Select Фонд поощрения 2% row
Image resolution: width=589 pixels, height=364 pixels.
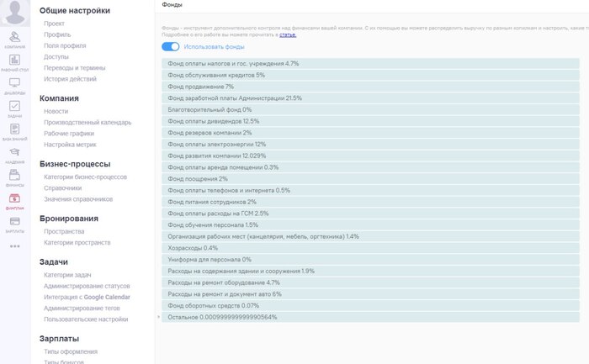[370, 179]
